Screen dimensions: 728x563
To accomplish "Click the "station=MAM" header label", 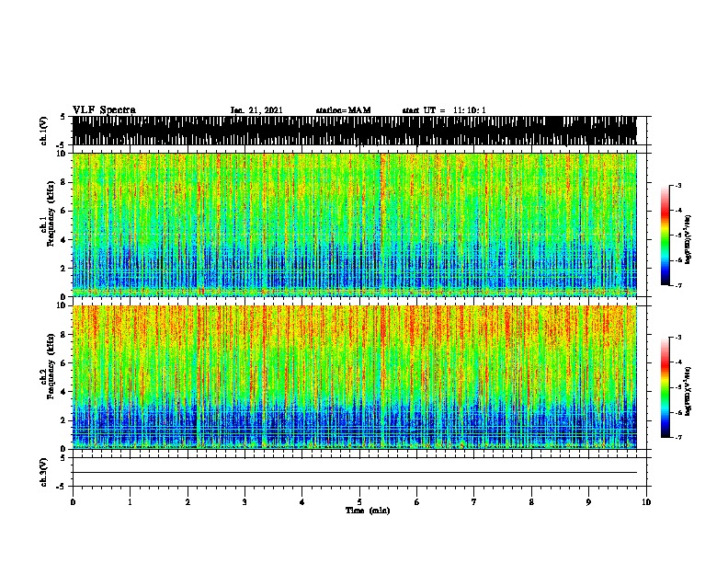I will coord(343,110).
